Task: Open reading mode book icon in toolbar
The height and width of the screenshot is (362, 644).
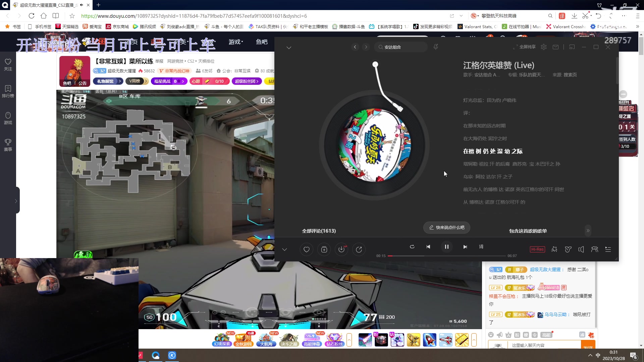Action: 56,16
